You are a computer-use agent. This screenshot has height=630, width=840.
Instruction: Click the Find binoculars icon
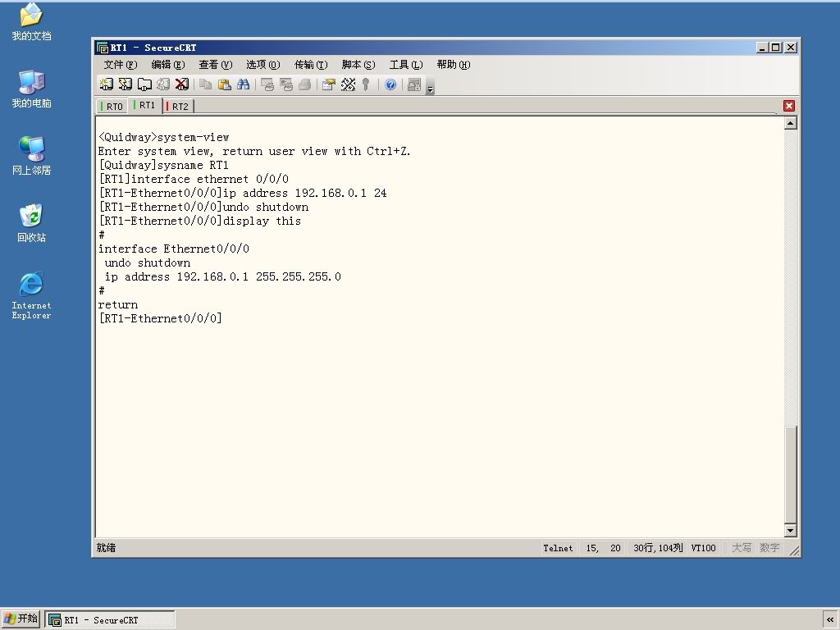243,84
